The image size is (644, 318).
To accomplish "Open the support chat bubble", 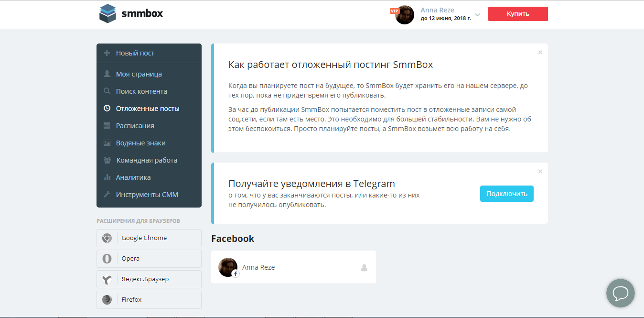I will [621, 293].
